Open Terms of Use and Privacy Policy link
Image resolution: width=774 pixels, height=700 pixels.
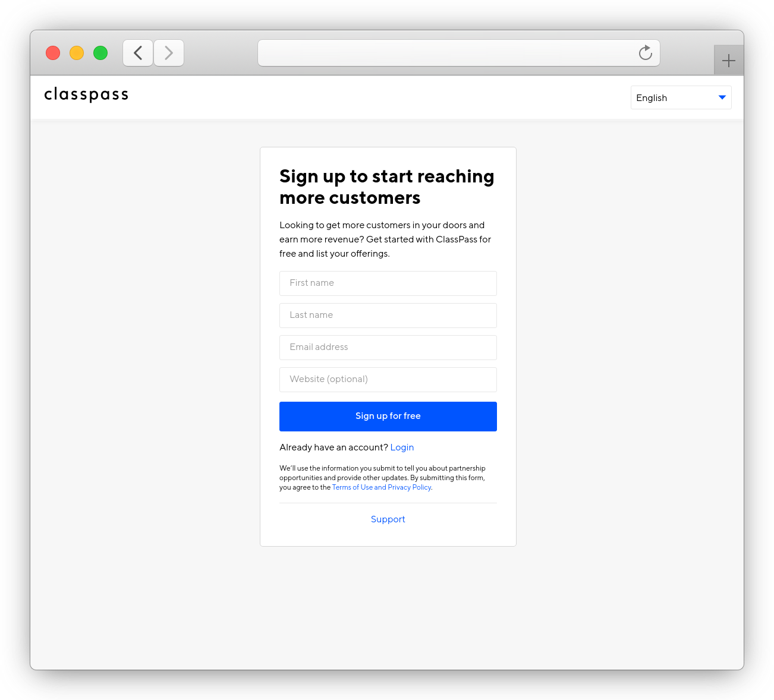pyautogui.click(x=382, y=487)
